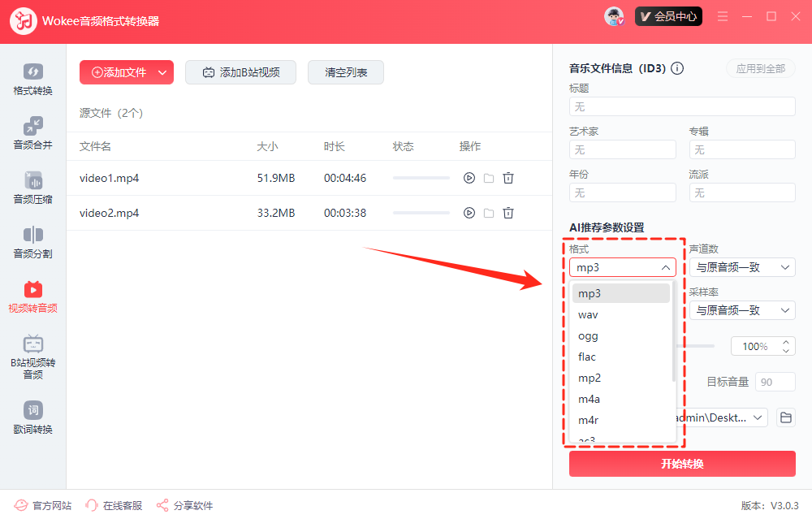Click the ID3 info help icon
Image resolution: width=812 pixels, height=519 pixels.
point(677,69)
